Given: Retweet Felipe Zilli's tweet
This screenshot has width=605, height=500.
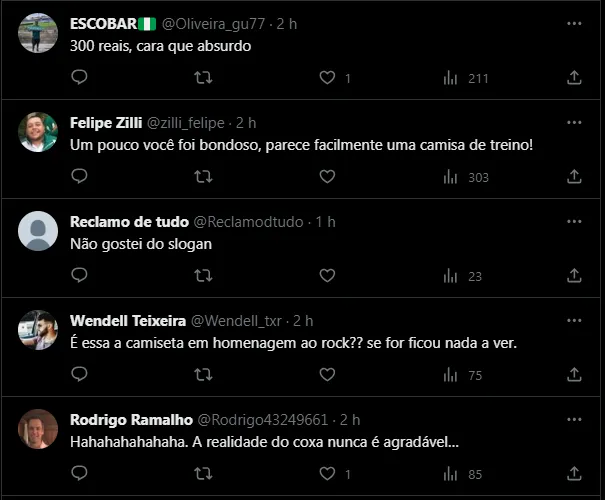Looking at the screenshot, I should pyautogui.click(x=202, y=176).
